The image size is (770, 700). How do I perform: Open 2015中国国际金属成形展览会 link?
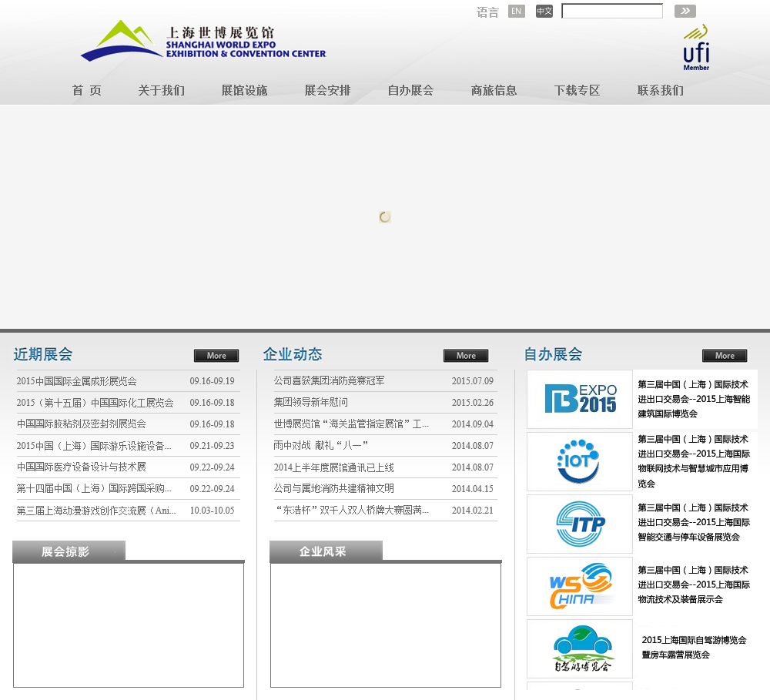coord(76,381)
